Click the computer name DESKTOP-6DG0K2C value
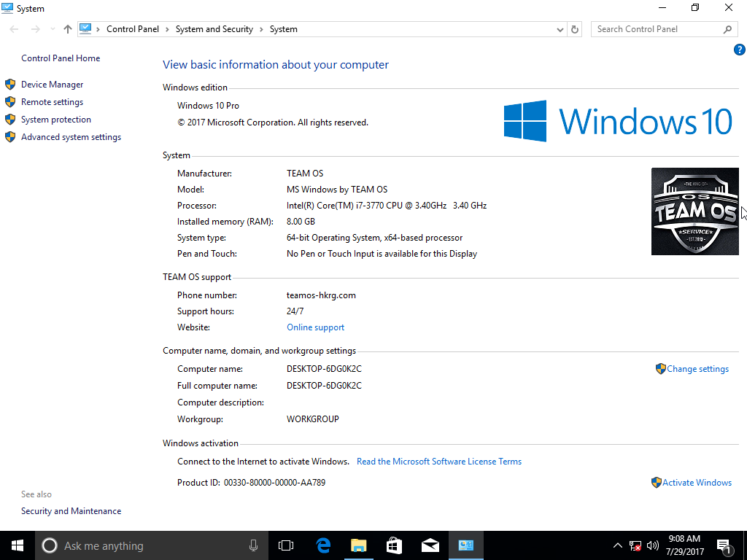This screenshot has height=560, width=747. pyautogui.click(x=324, y=369)
